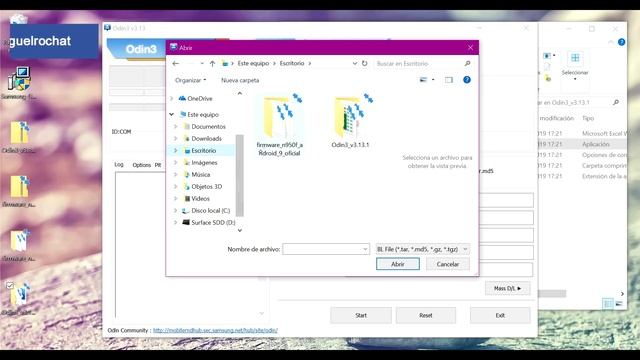Open Música in the navigation pane

pos(200,175)
